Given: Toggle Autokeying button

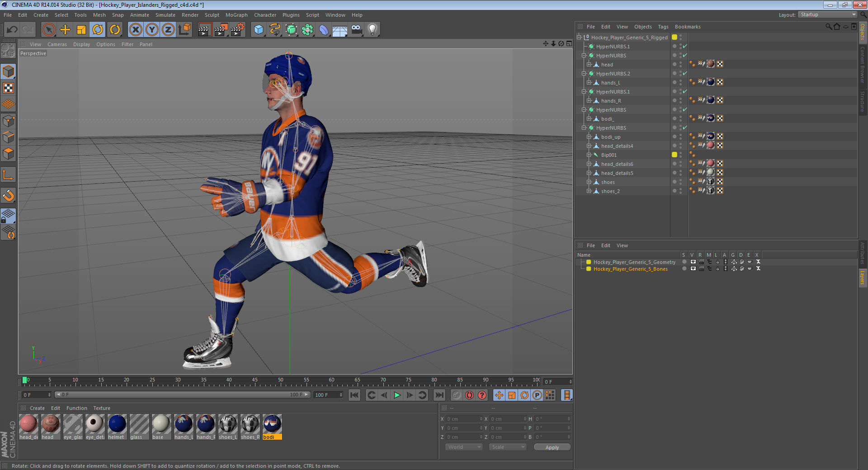Looking at the screenshot, I should coord(469,395).
